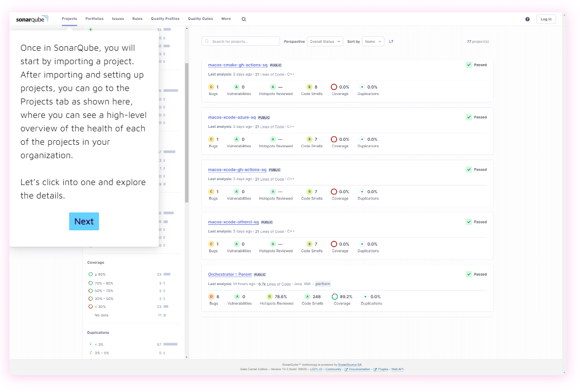Open the Issues navigation tab
The width and height of the screenshot is (580, 392).
click(118, 18)
